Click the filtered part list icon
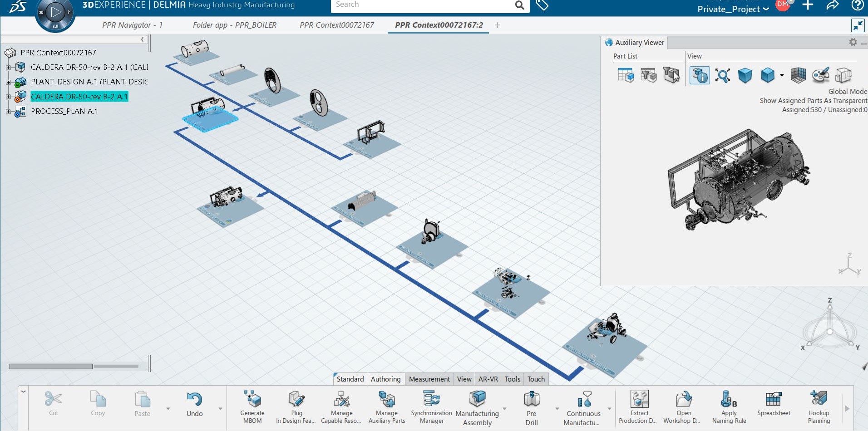868x431 pixels. (x=648, y=75)
